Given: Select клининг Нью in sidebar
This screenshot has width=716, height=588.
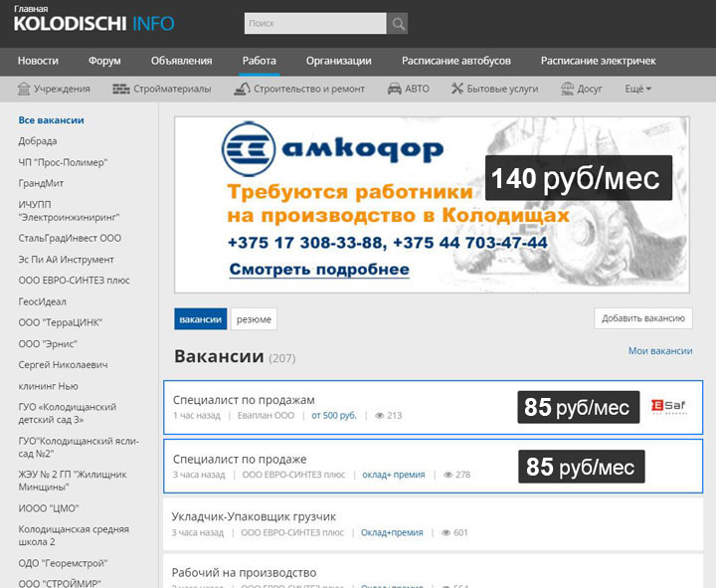Looking at the screenshot, I should pyautogui.click(x=48, y=386).
